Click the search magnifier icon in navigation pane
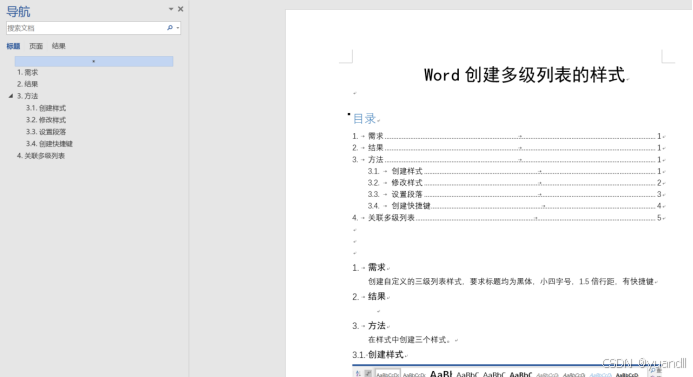 pyautogui.click(x=170, y=28)
